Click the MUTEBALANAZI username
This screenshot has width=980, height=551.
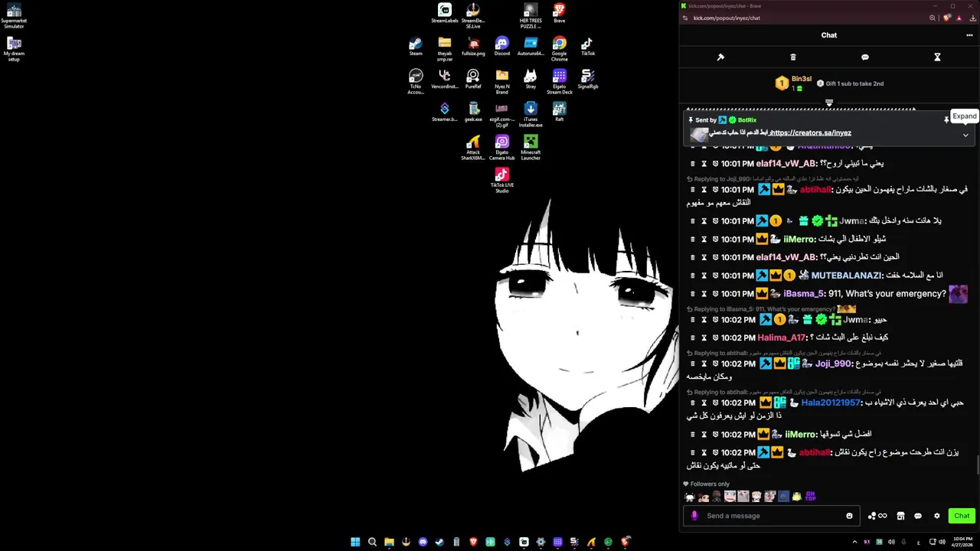[x=846, y=275]
